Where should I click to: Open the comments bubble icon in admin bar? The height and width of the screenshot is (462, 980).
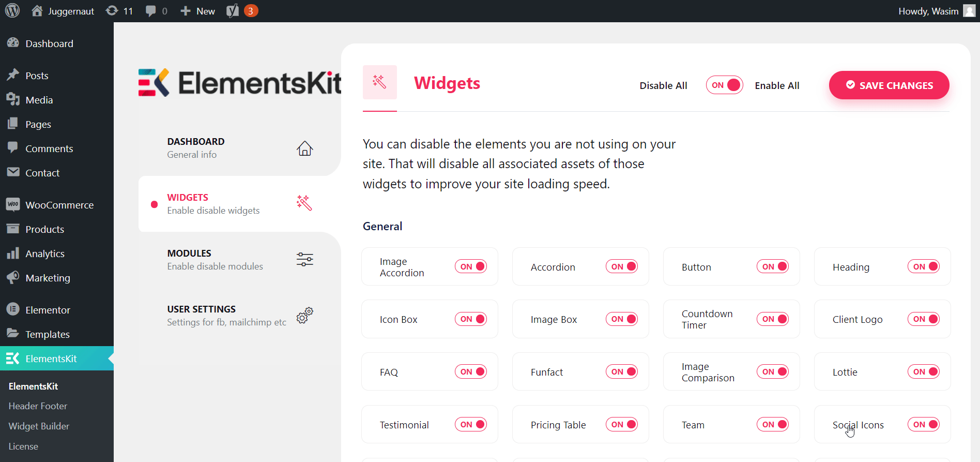[x=150, y=11]
